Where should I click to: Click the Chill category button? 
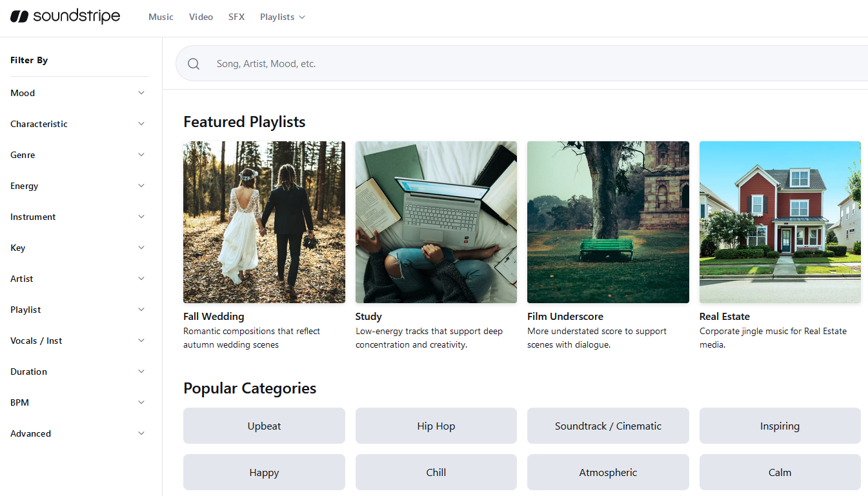pyautogui.click(x=436, y=472)
